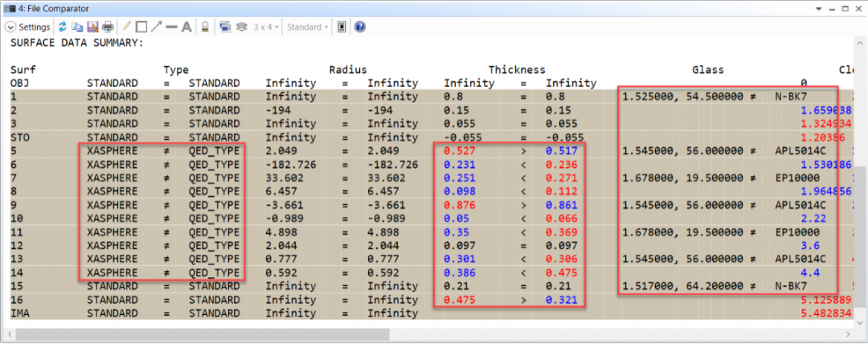
Task: Select the rectangle drawing tool
Action: 141,27
